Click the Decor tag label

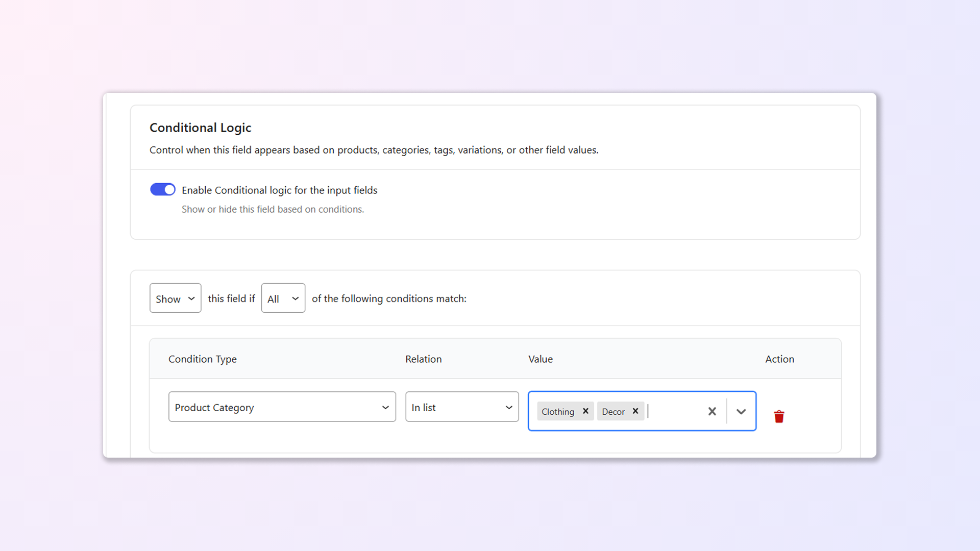(613, 412)
